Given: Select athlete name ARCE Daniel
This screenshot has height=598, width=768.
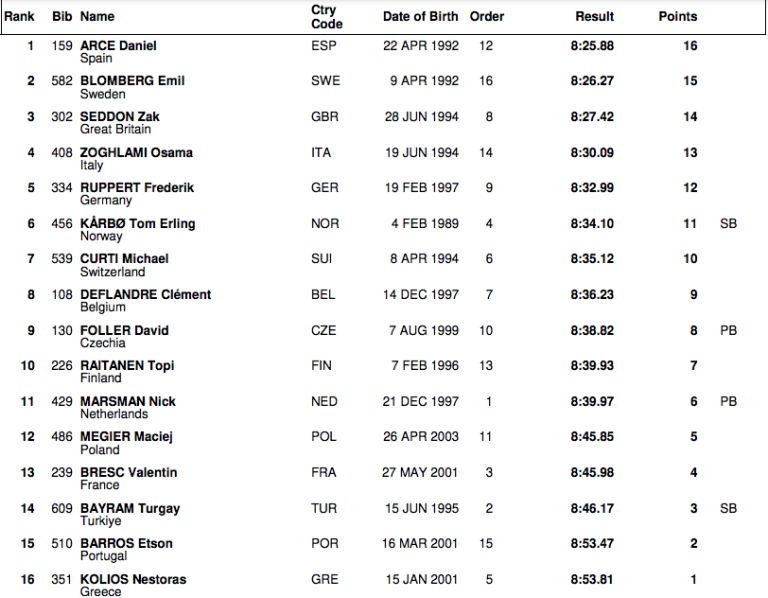Looking at the screenshot, I should [118, 46].
